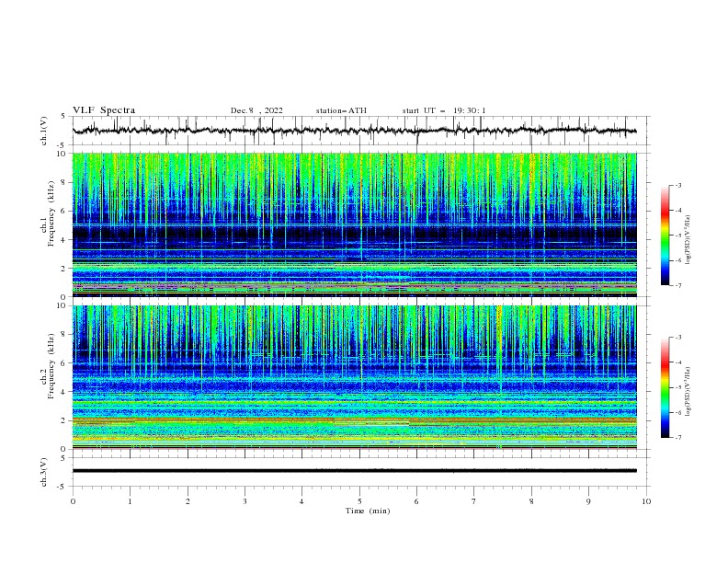Click the "-5" tick on the lower color bar
The image size is (728, 563).
tap(677, 387)
